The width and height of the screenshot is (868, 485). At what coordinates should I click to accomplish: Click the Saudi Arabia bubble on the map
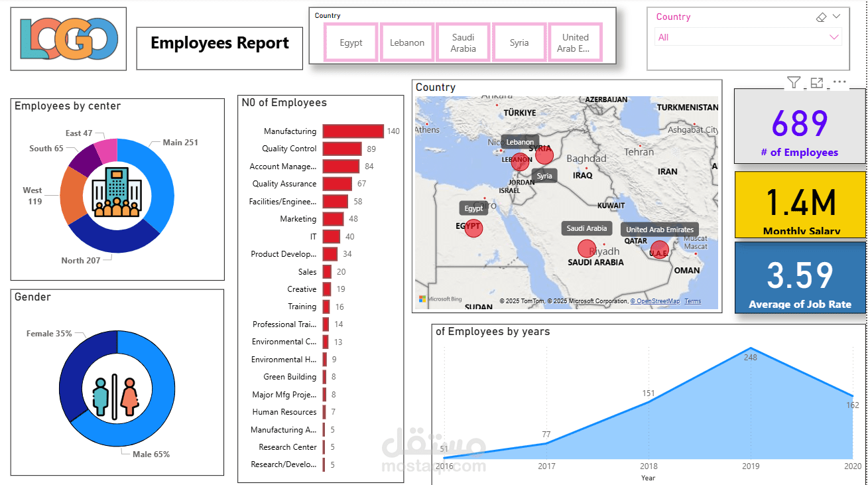(586, 248)
